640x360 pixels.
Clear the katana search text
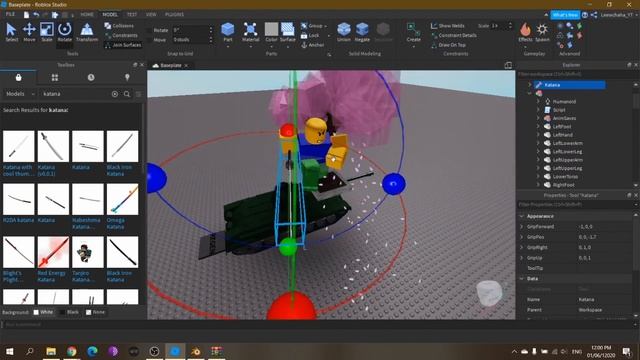[115, 94]
